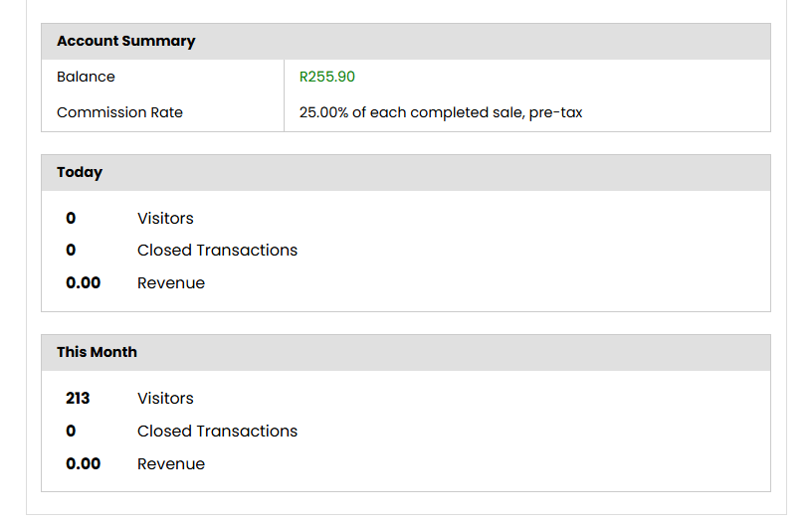The image size is (812, 524).
Task: Select Visitors label under This Month
Action: coord(165,399)
